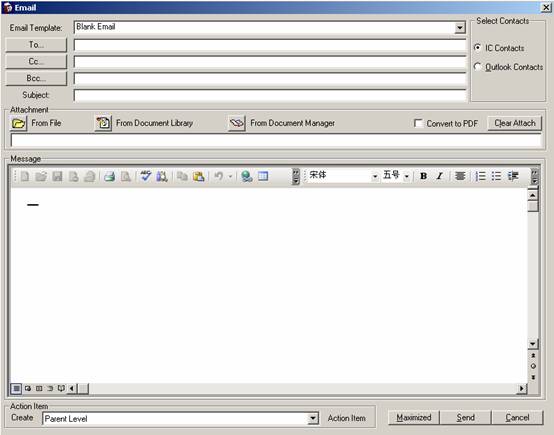
Task: Click the message scrollbar down arrow
Action: coord(533,343)
